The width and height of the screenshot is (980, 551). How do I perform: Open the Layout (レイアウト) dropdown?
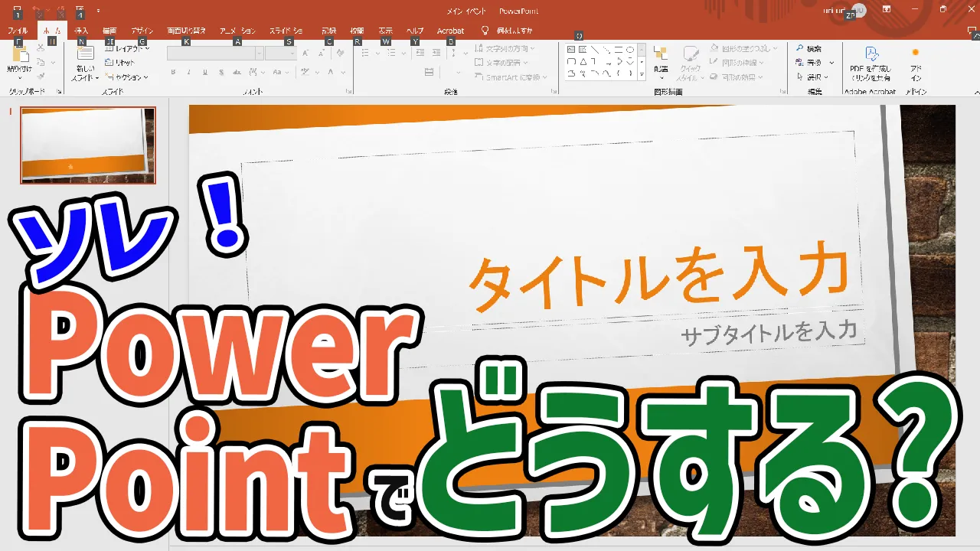127,49
